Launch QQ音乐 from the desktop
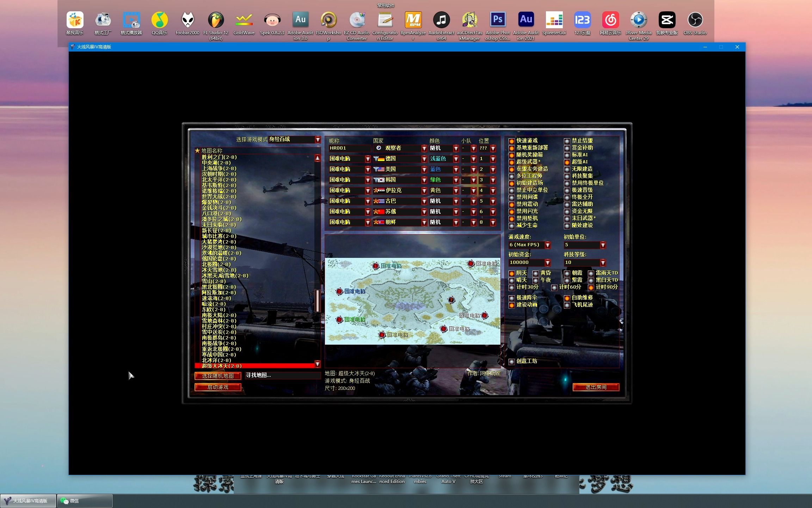 pyautogui.click(x=159, y=23)
